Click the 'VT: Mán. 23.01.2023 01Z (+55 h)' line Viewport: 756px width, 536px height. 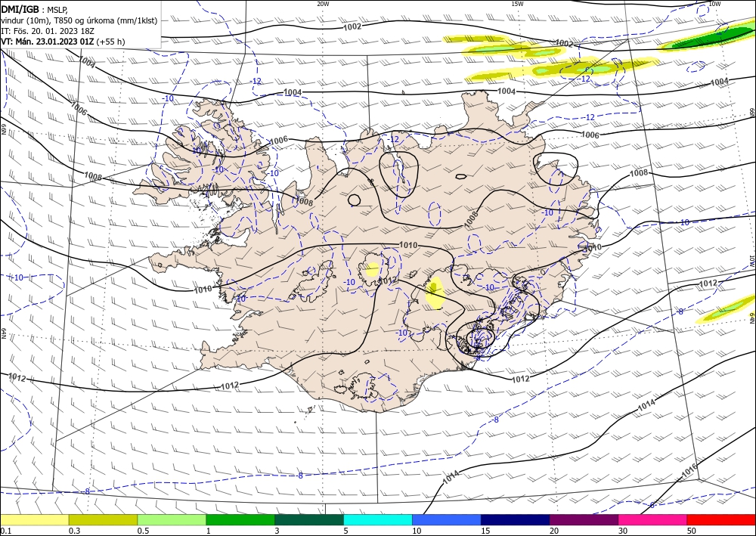[x=63, y=42]
